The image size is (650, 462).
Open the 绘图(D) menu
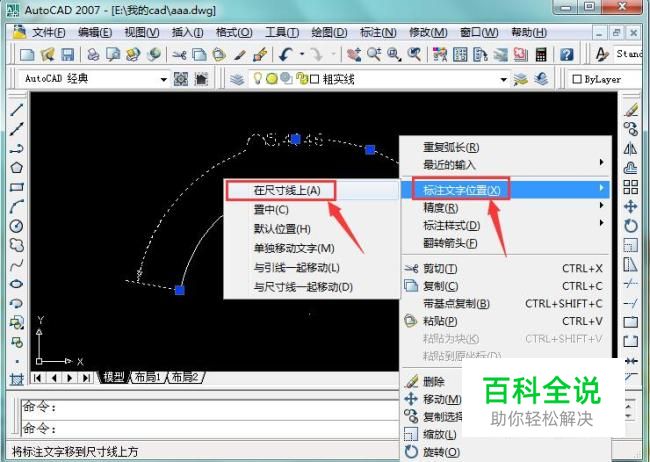click(330, 32)
